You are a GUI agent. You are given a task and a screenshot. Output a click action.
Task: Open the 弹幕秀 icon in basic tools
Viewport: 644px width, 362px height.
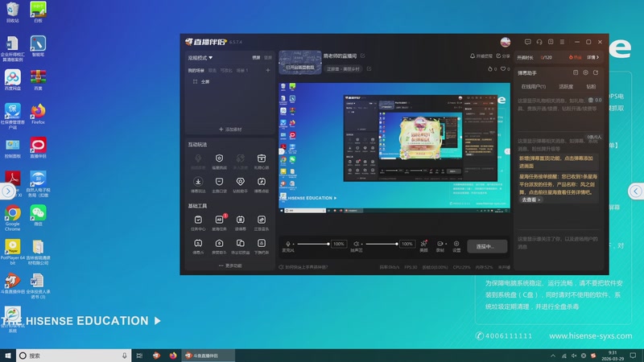click(198, 244)
